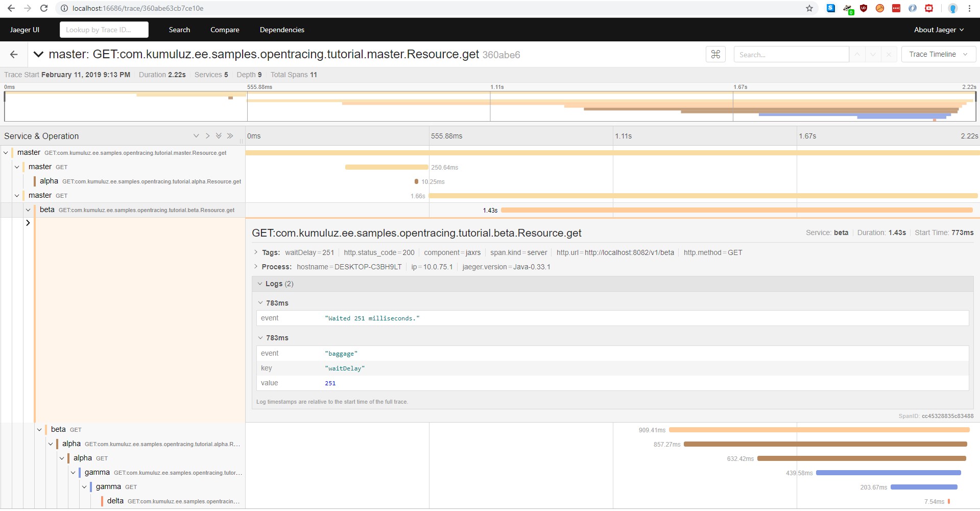
Task: Open the About Jaeger menu
Action: [939, 30]
